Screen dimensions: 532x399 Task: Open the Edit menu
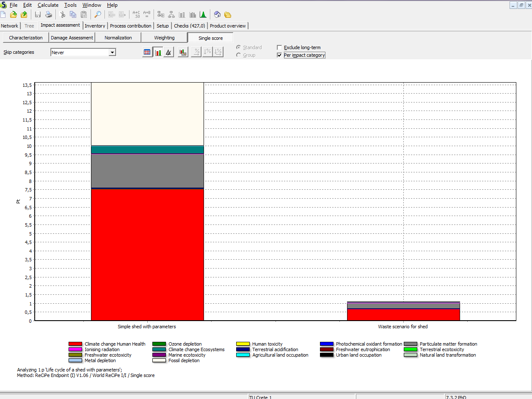point(28,5)
